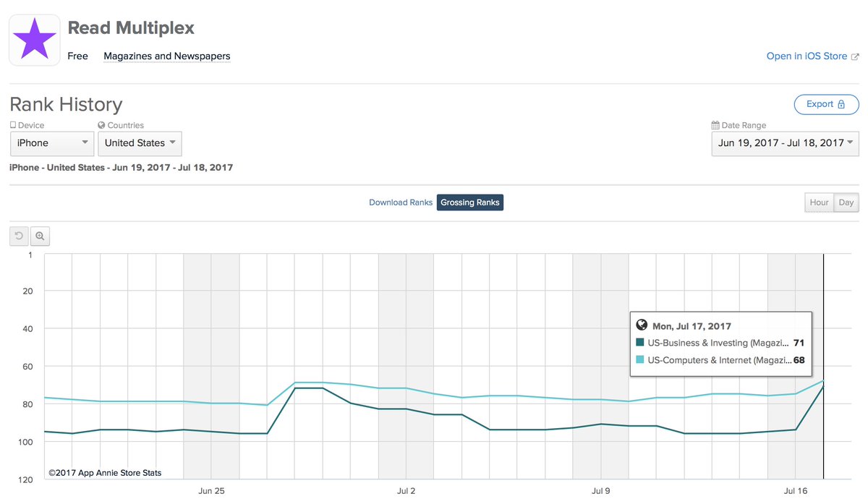Click the US-Computers & Internet tooltip row
868x504 pixels.
click(720, 360)
